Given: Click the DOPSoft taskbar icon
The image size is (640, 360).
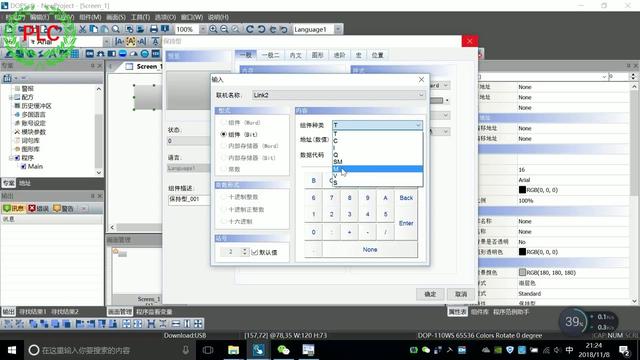Looking at the screenshot, I should click(x=258, y=350).
